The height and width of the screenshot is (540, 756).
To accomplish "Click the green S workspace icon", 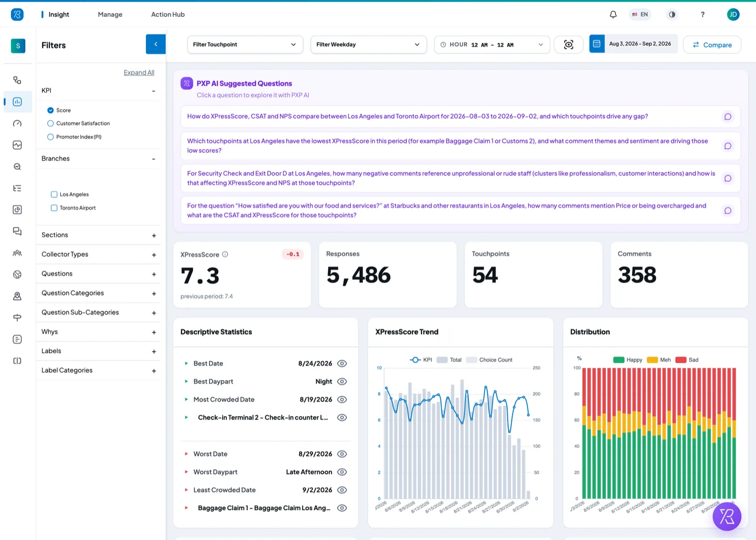I will (18, 46).
